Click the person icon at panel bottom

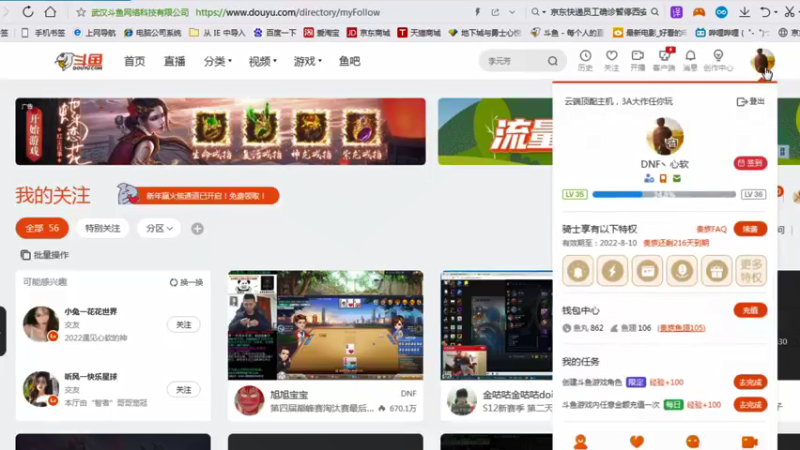click(581, 441)
